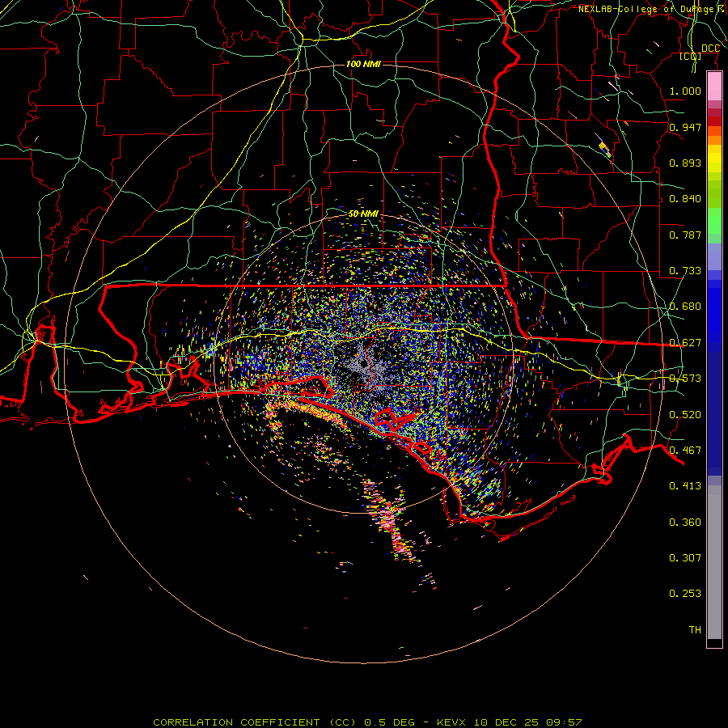Image resolution: width=728 pixels, height=728 pixels.
Task: Select the 0.360 scale value
Action: point(685,523)
